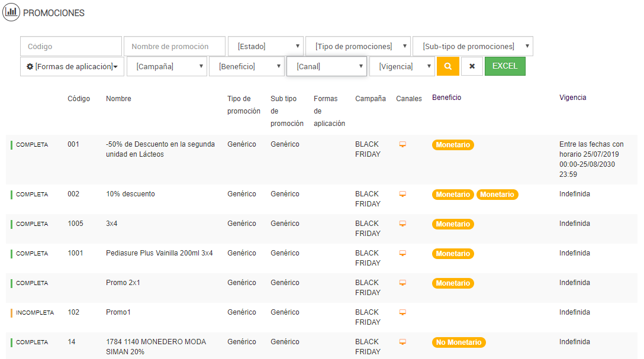The width and height of the screenshot is (644, 359).
Task: Click the monitor channel icon for promotion 001
Action: point(402,144)
